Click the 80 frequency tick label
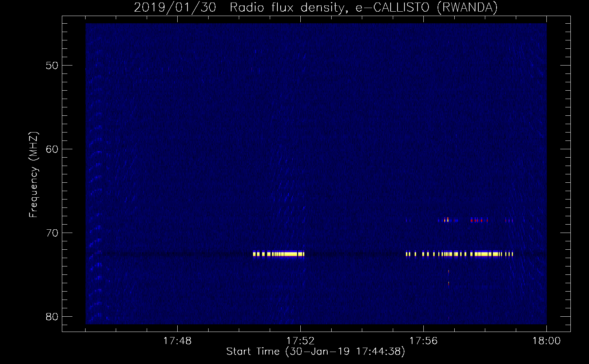The image size is (589, 364). click(52, 317)
